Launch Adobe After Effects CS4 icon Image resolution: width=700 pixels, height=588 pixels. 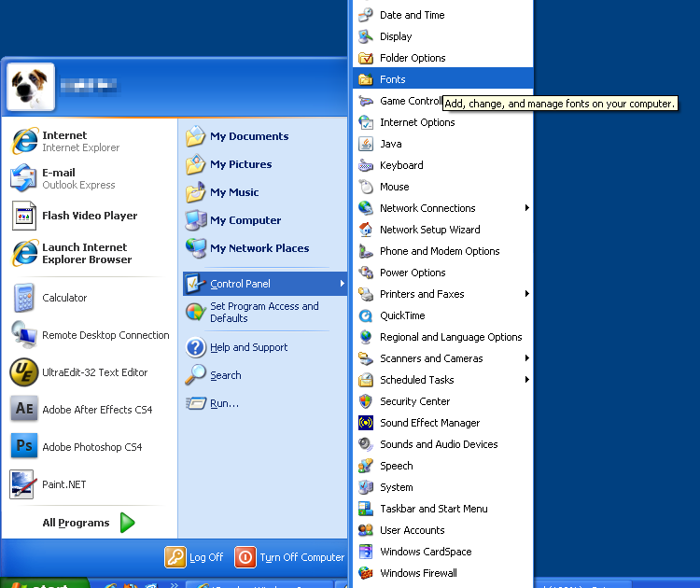[24, 409]
